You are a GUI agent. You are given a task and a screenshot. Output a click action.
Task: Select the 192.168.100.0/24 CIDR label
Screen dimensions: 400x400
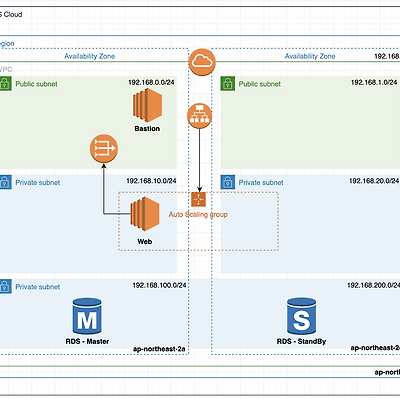[159, 285]
